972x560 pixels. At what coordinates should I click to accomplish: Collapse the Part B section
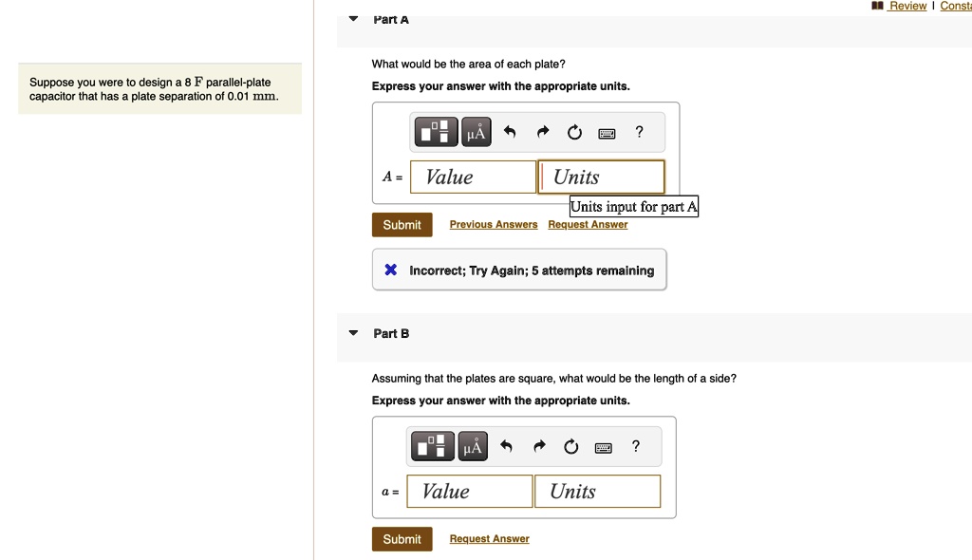click(x=353, y=333)
